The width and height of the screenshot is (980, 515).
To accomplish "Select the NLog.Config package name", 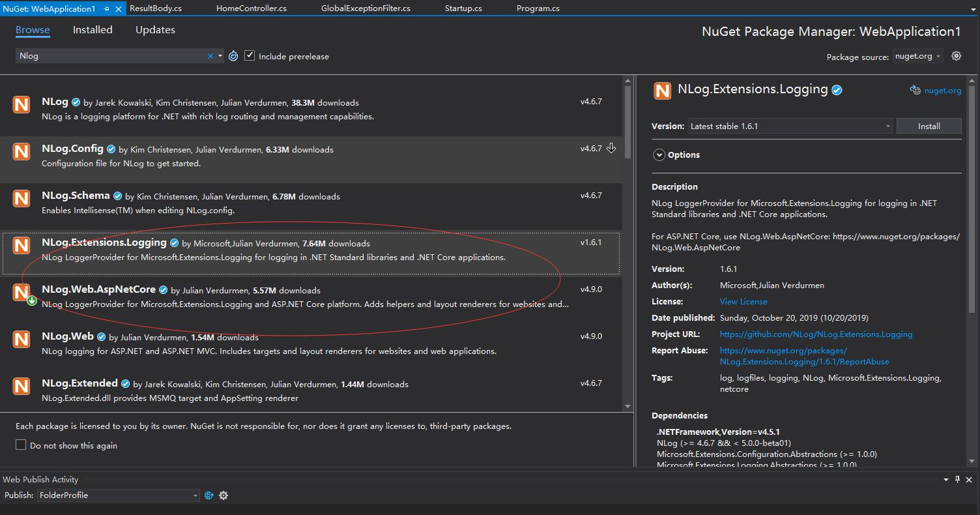I will (72, 149).
